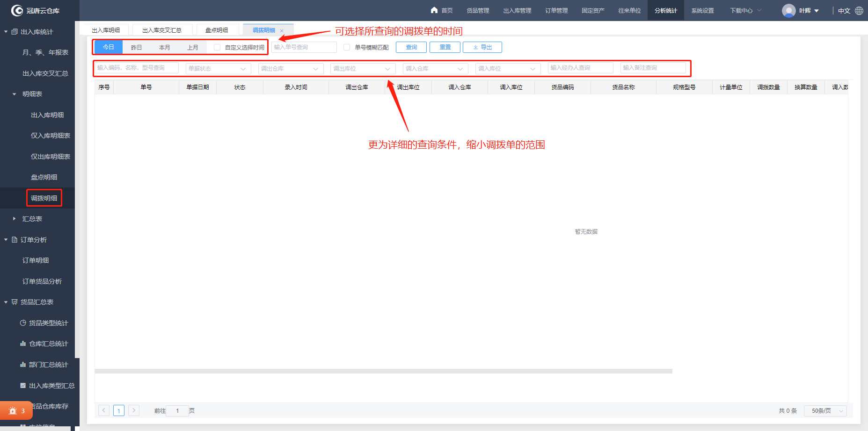Go to previous page arrow
868x431 pixels.
[104, 410]
